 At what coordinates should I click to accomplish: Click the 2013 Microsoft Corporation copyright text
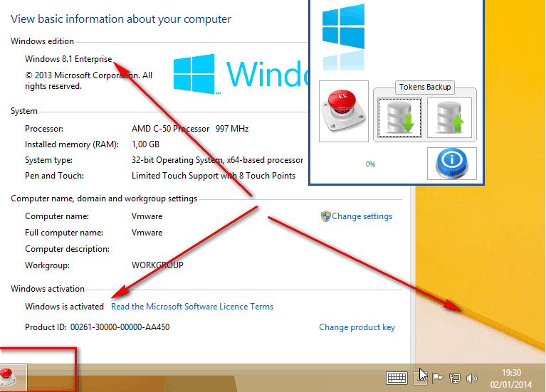88,81
